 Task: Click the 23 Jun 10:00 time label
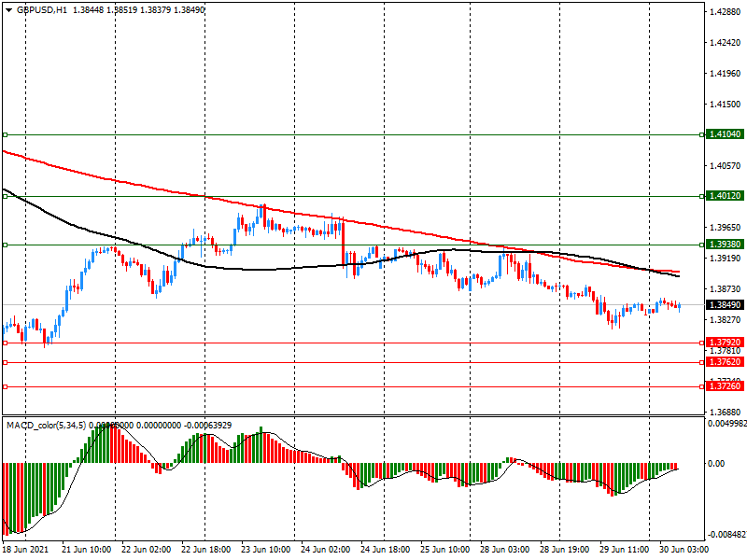click(x=265, y=549)
